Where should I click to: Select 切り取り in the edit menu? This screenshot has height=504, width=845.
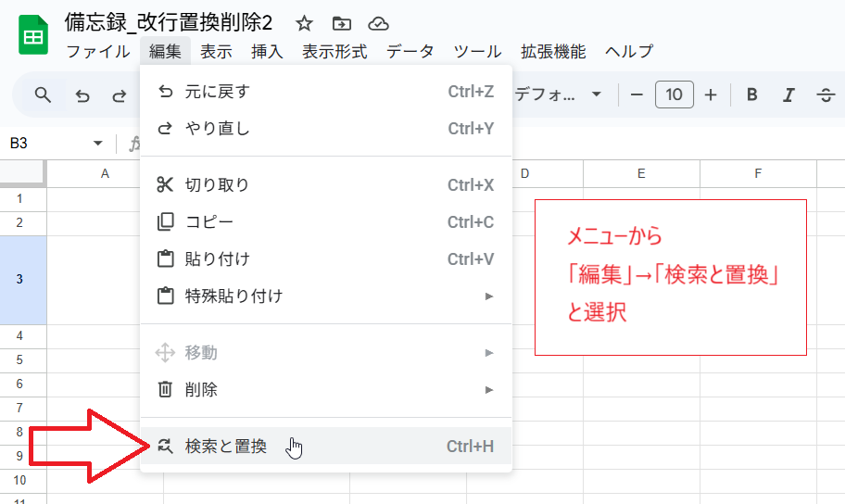point(326,185)
